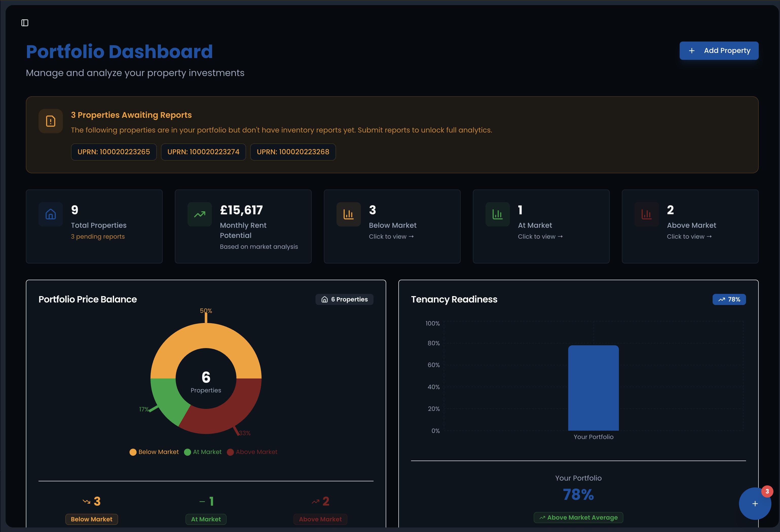Open the floating plus action button bottom right
The width and height of the screenshot is (780, 532).
(x=755, y=503)
